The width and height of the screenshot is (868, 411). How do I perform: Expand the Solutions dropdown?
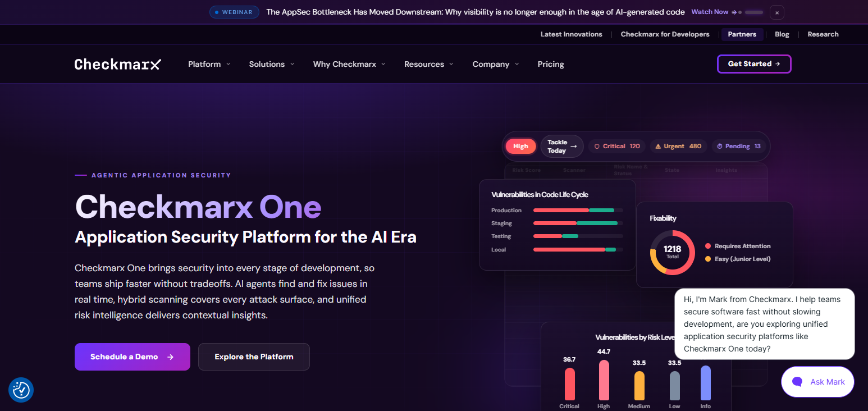pyautogui.click(x=272, y=64)
